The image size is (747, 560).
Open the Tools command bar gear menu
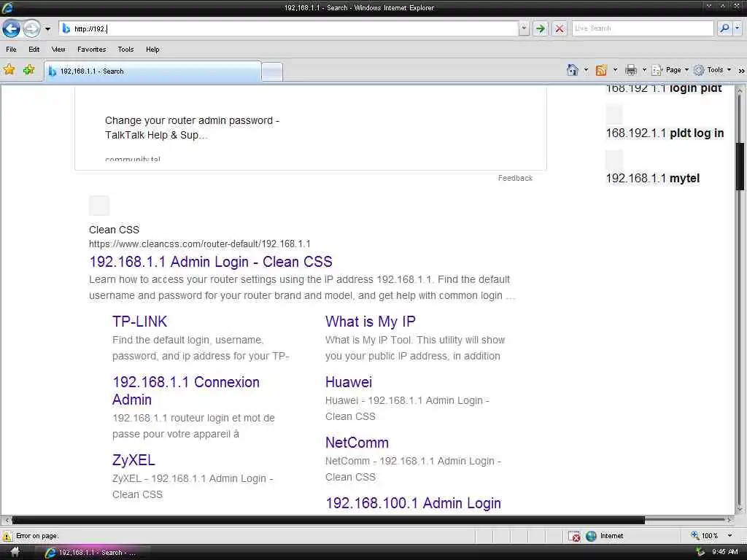click(x=712, y=70)
